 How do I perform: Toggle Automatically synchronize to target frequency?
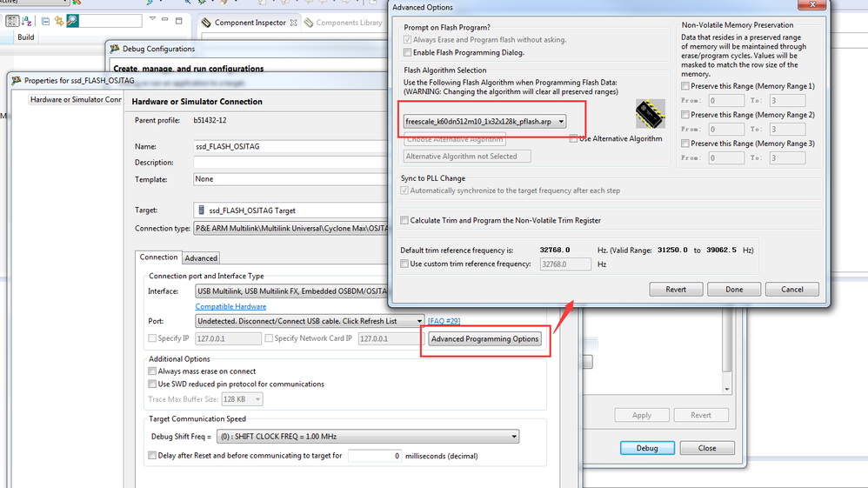404,191
